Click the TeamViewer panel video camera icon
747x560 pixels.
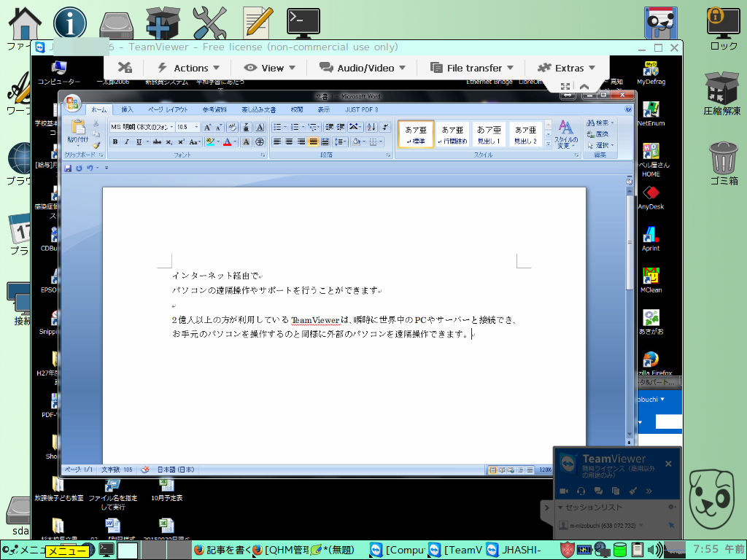tap(564, 491)
